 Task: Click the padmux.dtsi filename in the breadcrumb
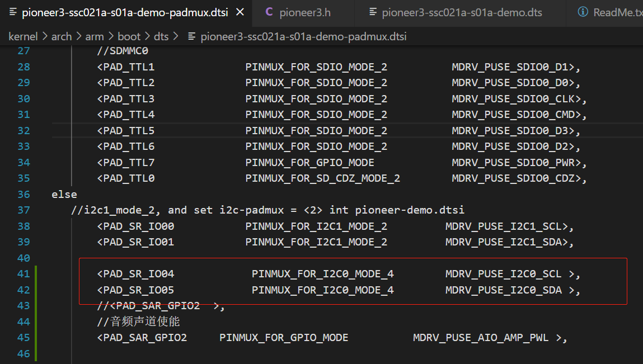[303, 36]
